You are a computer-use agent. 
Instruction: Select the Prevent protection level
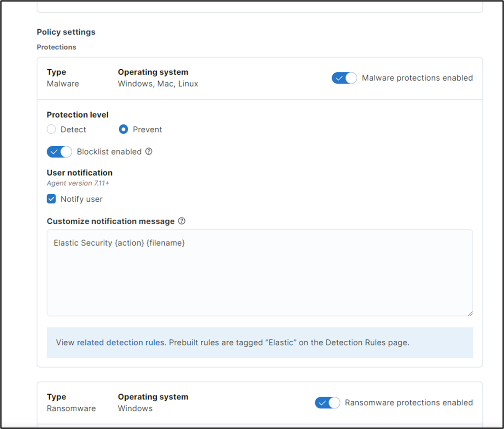(123, 129)
